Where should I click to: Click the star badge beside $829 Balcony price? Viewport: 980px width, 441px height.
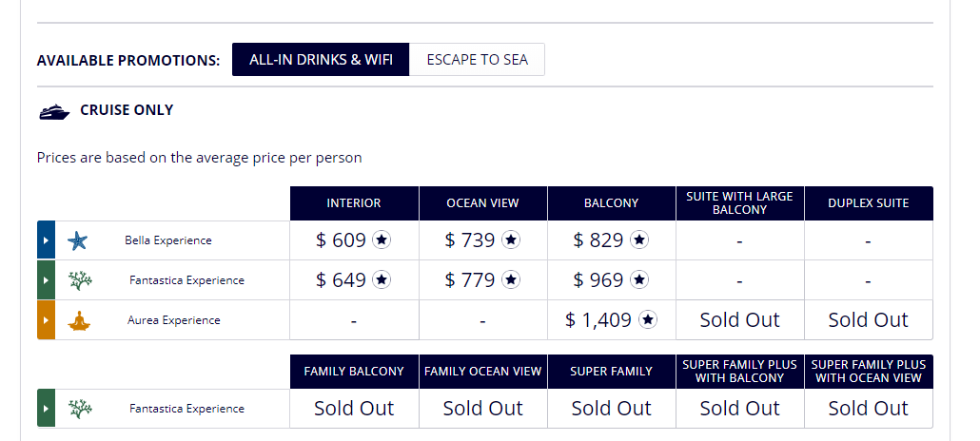click(x=639, y=240)
